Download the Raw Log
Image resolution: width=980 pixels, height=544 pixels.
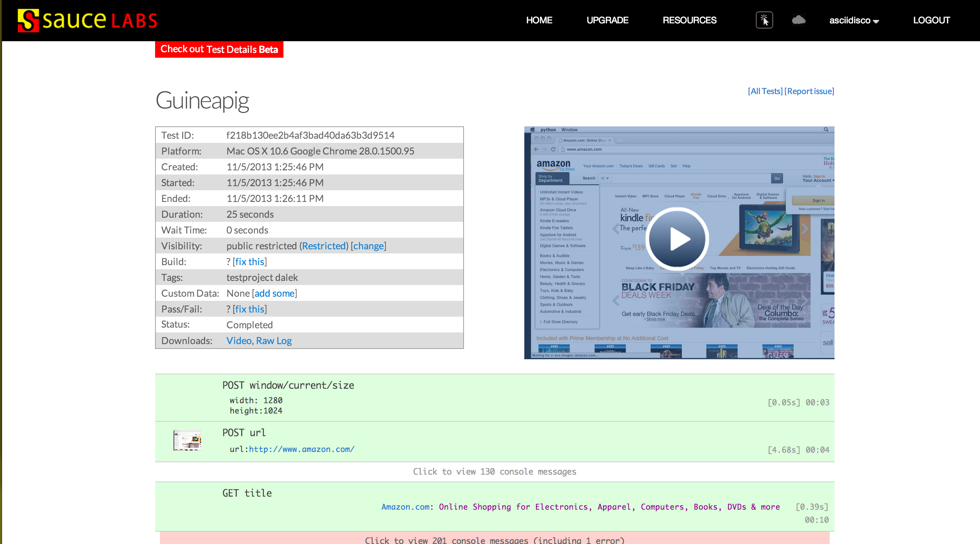(274, 341)
